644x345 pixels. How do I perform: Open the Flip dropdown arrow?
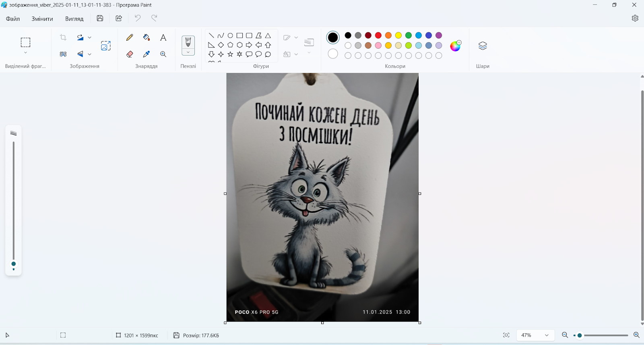[x=90, y=54]
